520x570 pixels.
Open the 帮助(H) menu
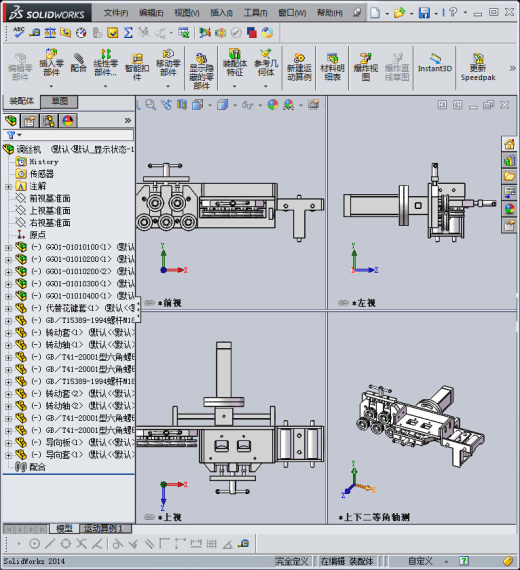tap(329, 13)
